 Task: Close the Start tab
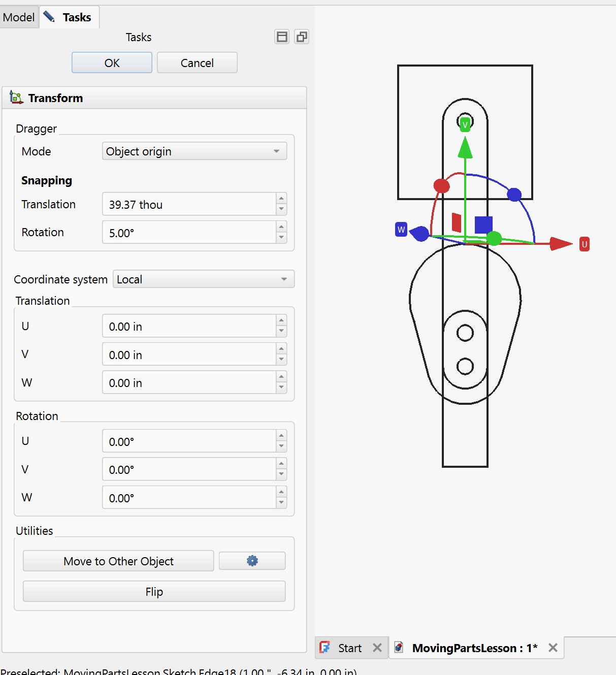point(377,648)
